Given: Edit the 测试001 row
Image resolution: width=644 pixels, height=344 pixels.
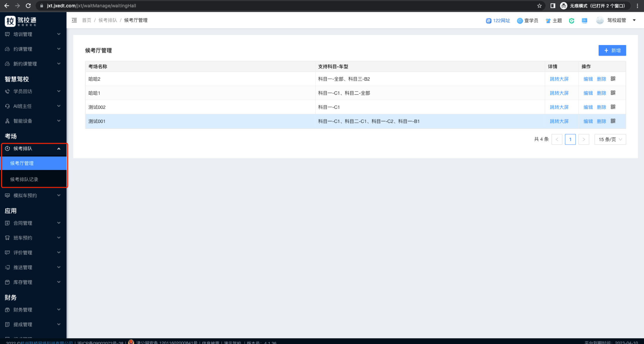Looking at the screenshot, I should 588,121.
